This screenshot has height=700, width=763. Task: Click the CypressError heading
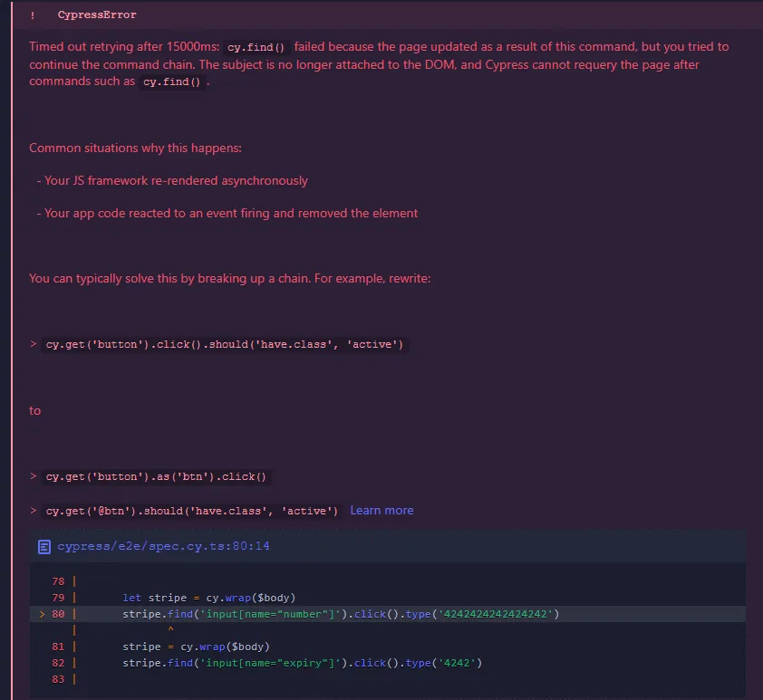pos(97,15)
